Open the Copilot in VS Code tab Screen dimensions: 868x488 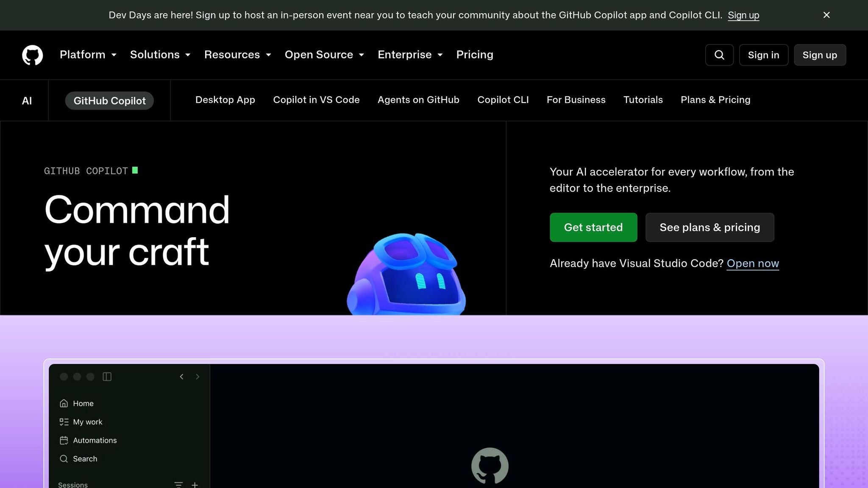(316, 100)
